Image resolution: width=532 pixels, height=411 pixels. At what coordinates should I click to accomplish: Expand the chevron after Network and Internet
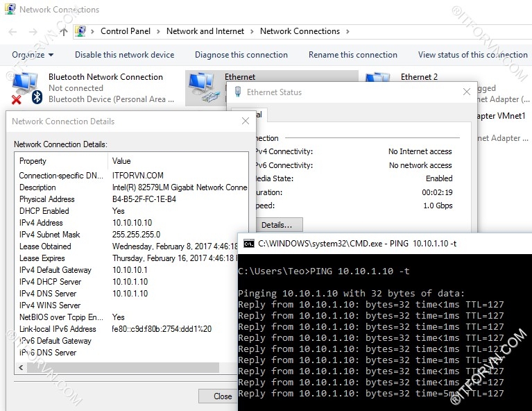click(x=252, y=31)
